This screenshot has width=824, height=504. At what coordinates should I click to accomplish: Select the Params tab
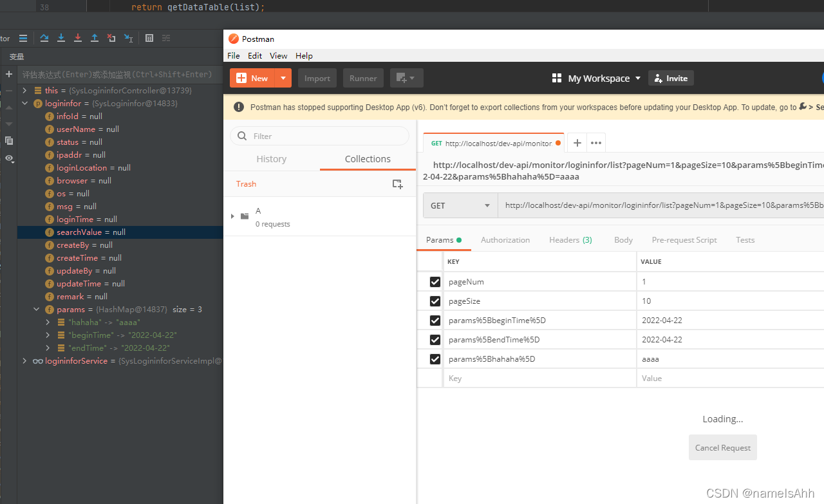444,240
